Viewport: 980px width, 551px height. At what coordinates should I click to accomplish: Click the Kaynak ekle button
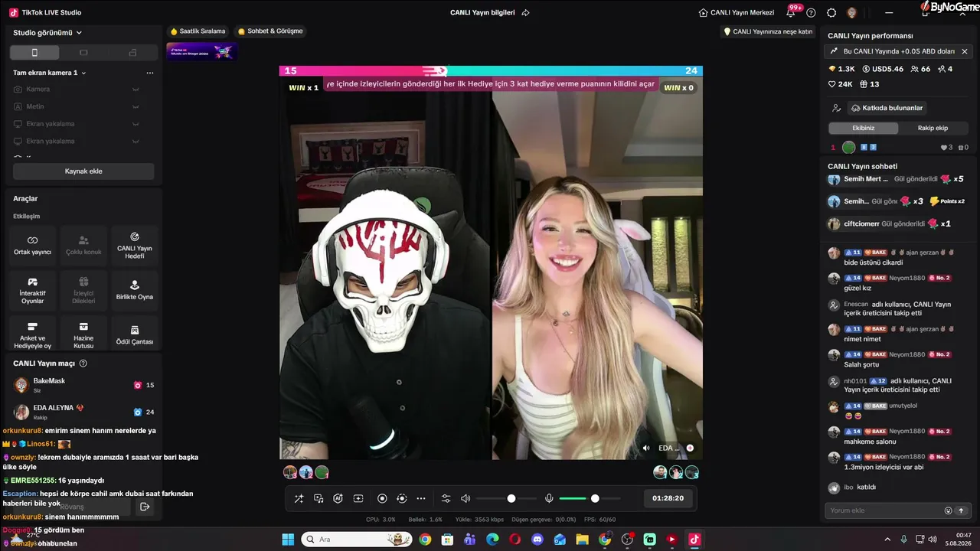click(83, 171)
